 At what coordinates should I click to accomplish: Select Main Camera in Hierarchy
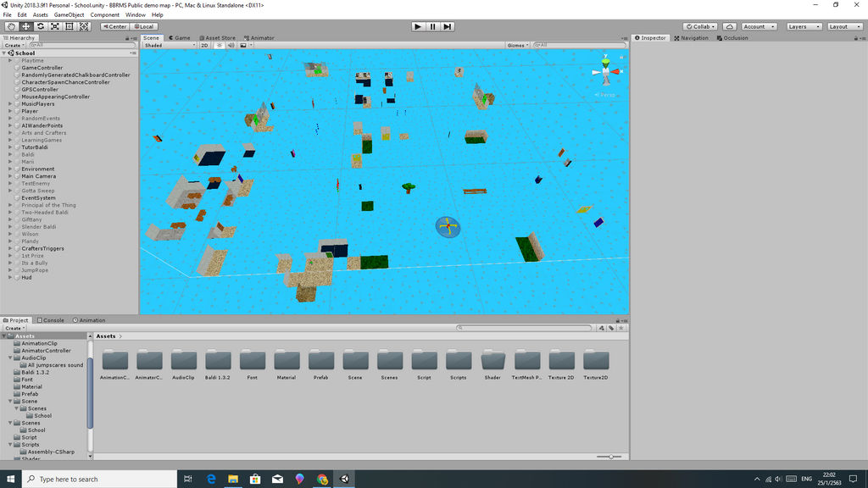tap(38, 176)
